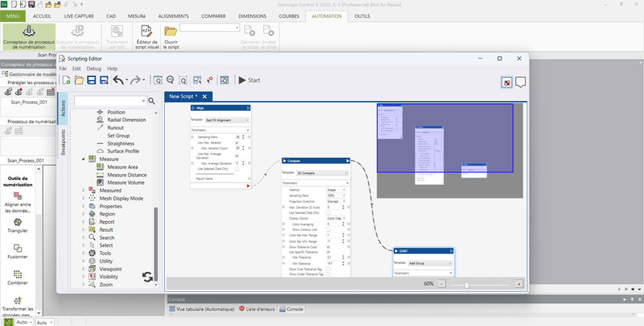Toggle Use Specific Tolerance checkbox
The height and width of the screenshot is (326, 644).
pyautogui.click(x=328, y=252)
